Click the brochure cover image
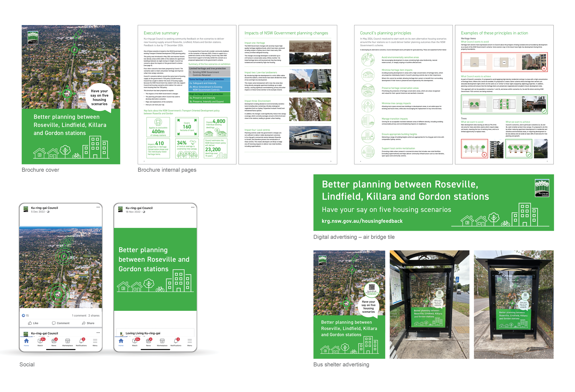Image resolution: width=575 pixels, height=392 pixels. pyautogui.click(x=71, y=94)
